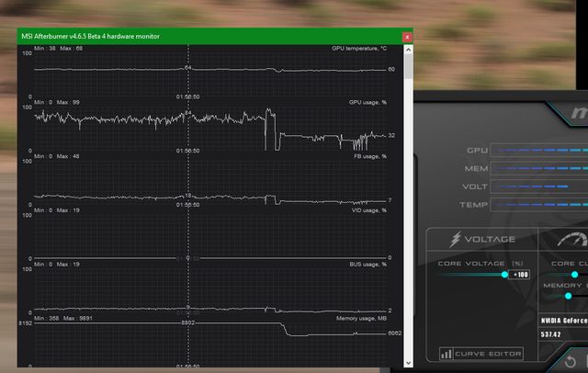Click the +100 core voltage value box

tap(521, 275)
